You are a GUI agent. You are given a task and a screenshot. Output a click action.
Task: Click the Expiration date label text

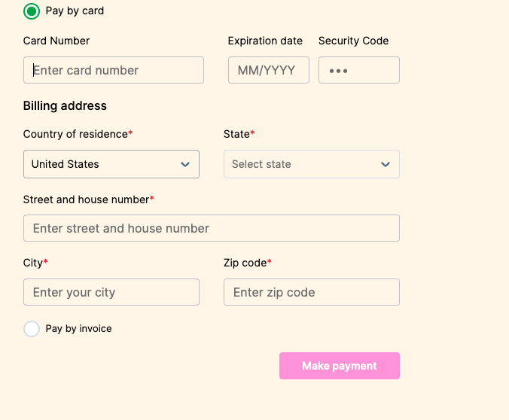265,41
